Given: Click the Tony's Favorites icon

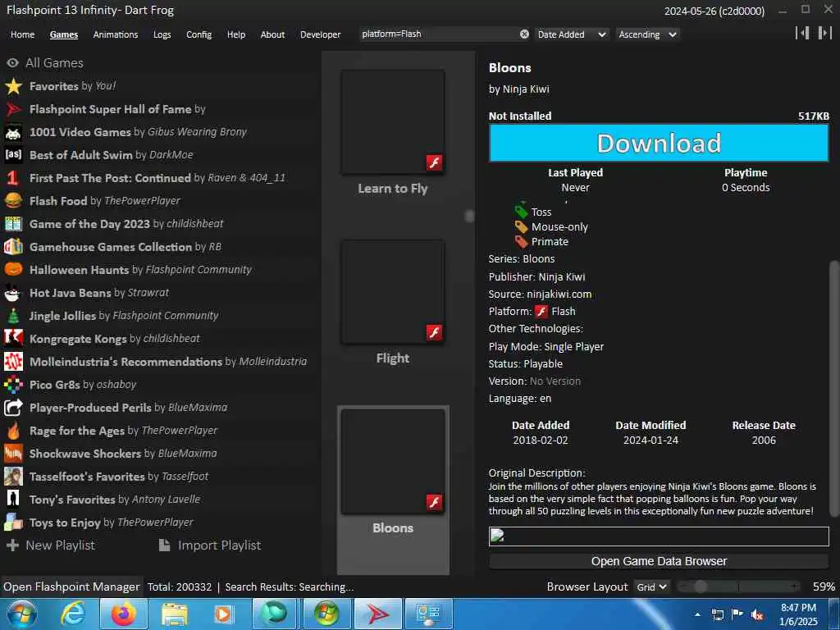Looking at the screenshot, I should click(13, 500).
